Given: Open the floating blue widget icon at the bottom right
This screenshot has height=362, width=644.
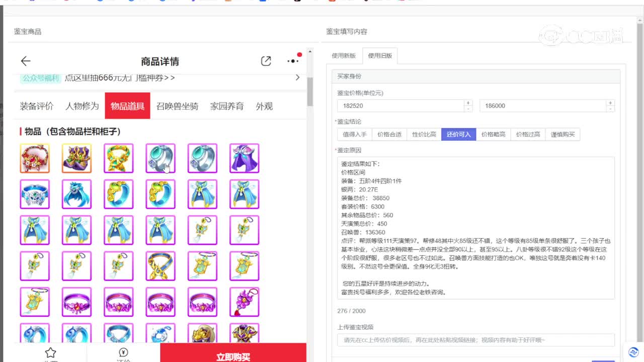Looking at the screenshot, I should click(x=633, y=351).
